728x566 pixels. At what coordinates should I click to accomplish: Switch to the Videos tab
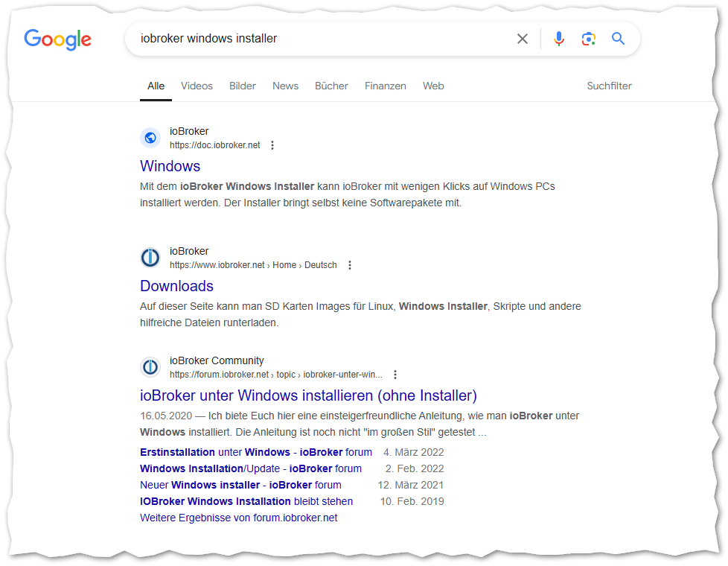(x=197, y=86)
